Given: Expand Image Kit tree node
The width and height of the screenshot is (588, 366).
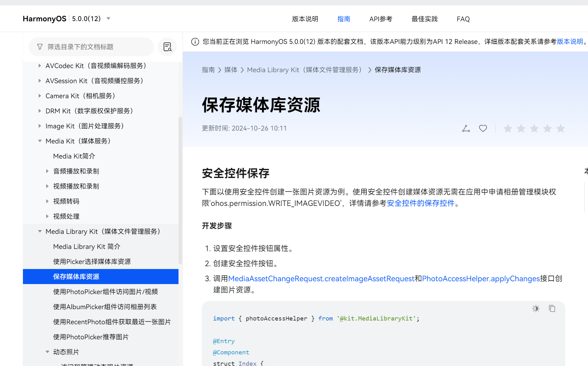Looking at the screenshot, I should (40, 126).
